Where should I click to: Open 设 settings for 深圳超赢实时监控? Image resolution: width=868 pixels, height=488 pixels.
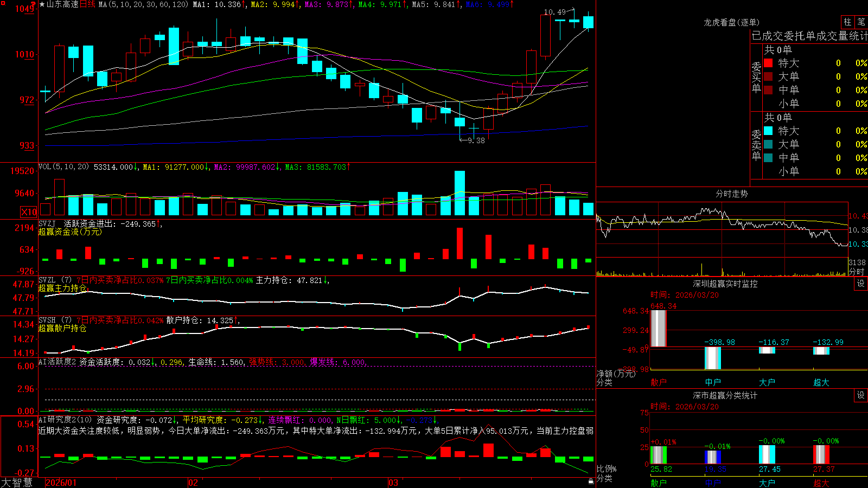click(x=861, y=284)
